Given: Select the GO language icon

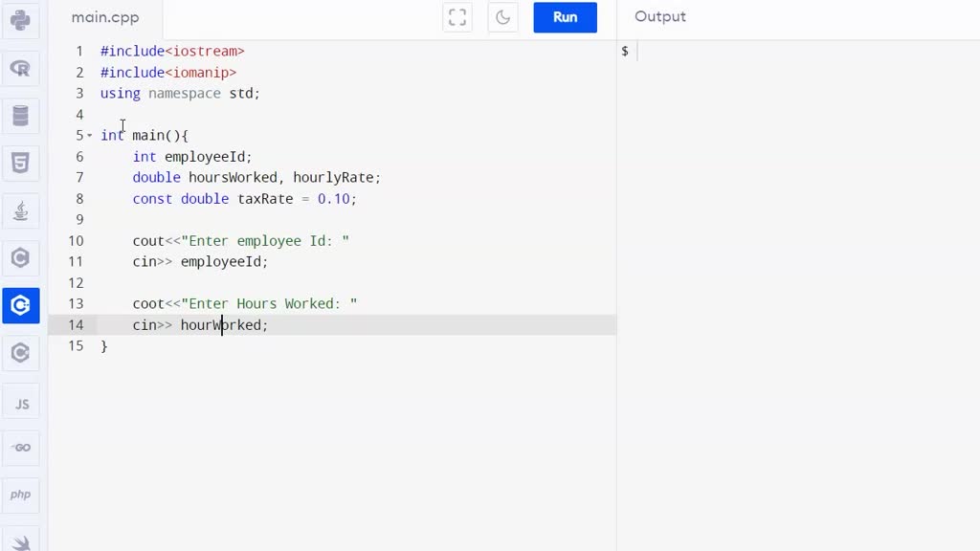Looking at the screenshot, I should coord(21,448).
